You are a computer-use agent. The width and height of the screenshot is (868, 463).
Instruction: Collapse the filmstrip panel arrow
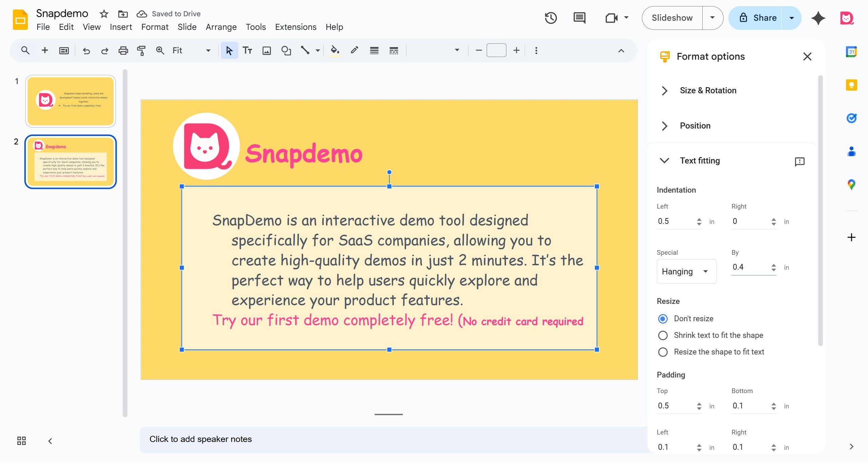(50, 441)
